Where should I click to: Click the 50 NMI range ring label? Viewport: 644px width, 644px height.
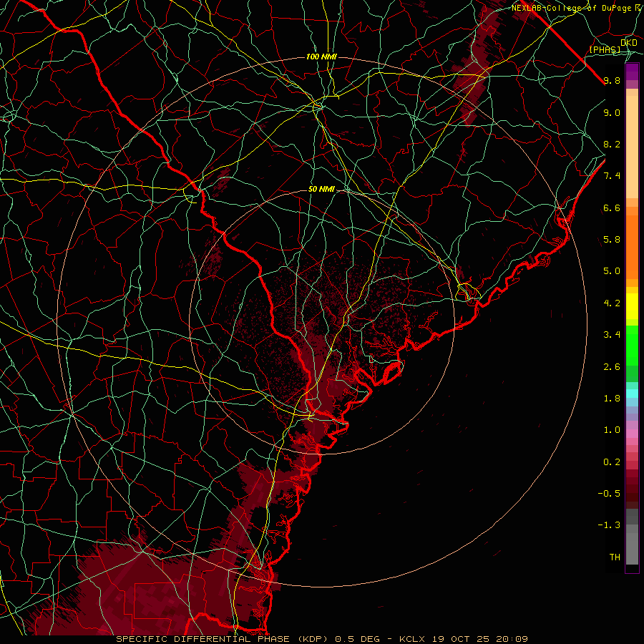click(321, 190)
